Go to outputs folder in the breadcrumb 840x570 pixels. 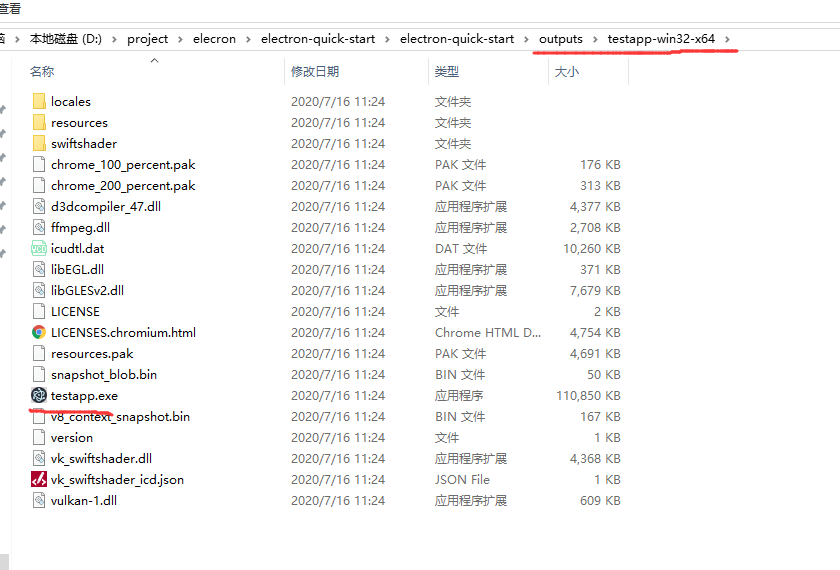560,39
